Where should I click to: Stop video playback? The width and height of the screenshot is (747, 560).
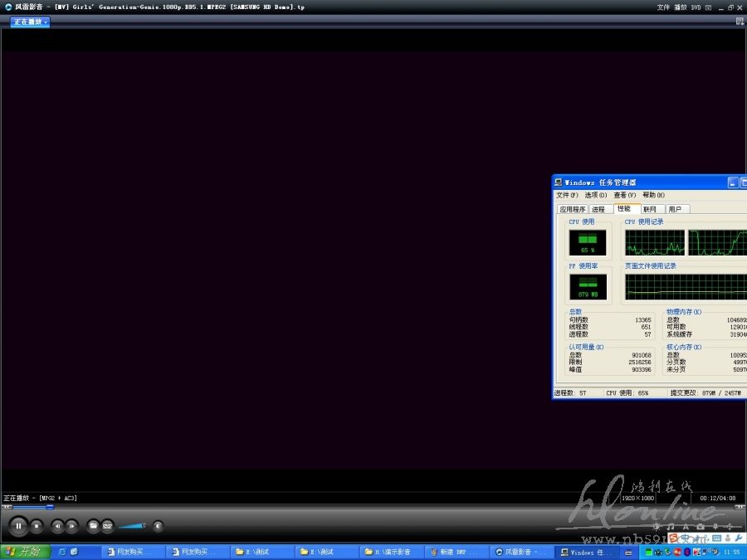pos(37,525)
